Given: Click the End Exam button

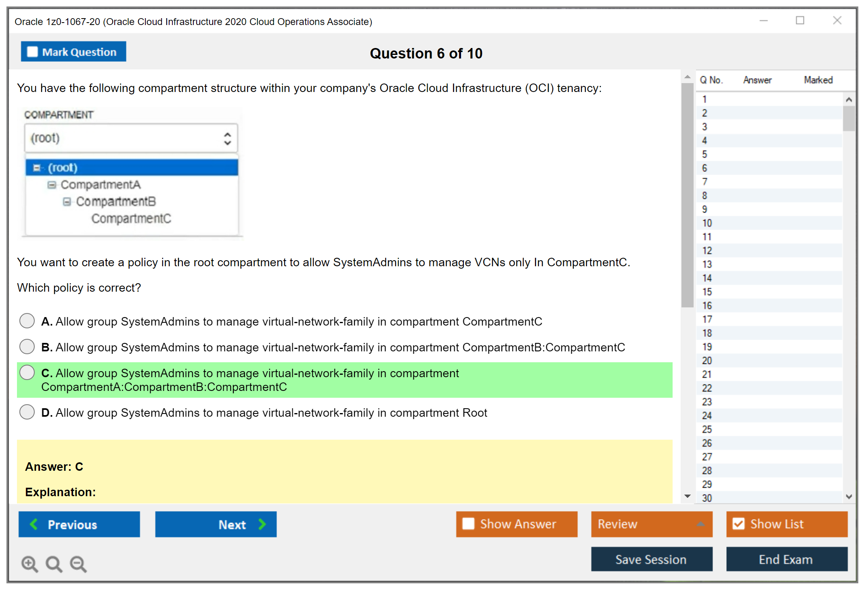Looking at the screenshot, I should pos(786,559).
